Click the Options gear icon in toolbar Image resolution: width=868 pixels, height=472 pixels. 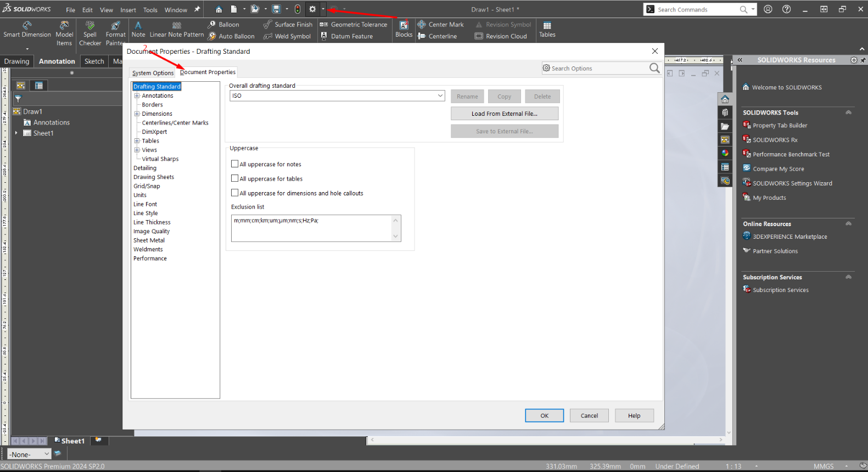pyautogui.click(x=312, y=9)
